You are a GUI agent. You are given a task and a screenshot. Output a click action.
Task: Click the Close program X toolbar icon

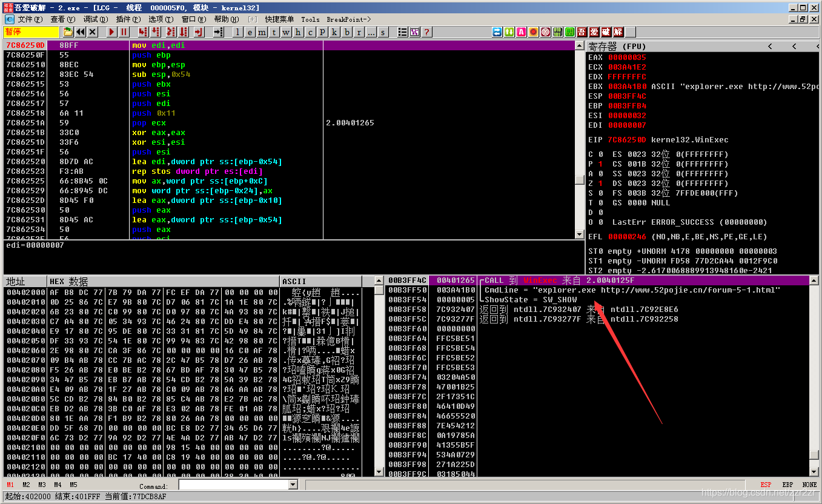click(x=93, y=32)
